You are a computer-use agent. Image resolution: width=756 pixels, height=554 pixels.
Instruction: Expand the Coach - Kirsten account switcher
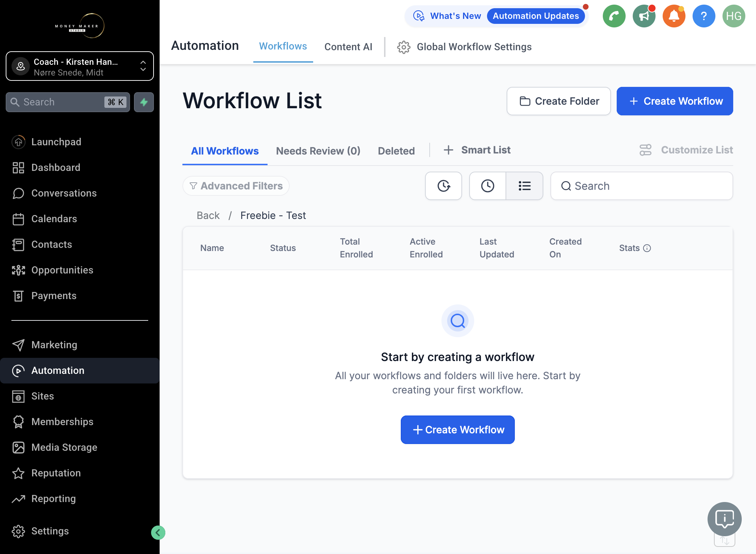pyautogui.click(x=80, y=66)
